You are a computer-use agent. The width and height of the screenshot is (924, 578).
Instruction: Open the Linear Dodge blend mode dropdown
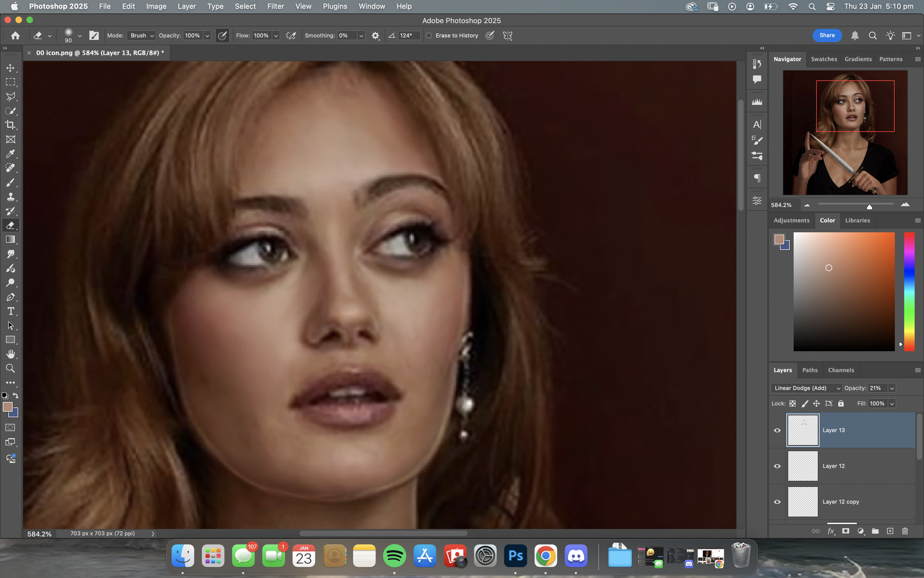[x=806, y=388]
